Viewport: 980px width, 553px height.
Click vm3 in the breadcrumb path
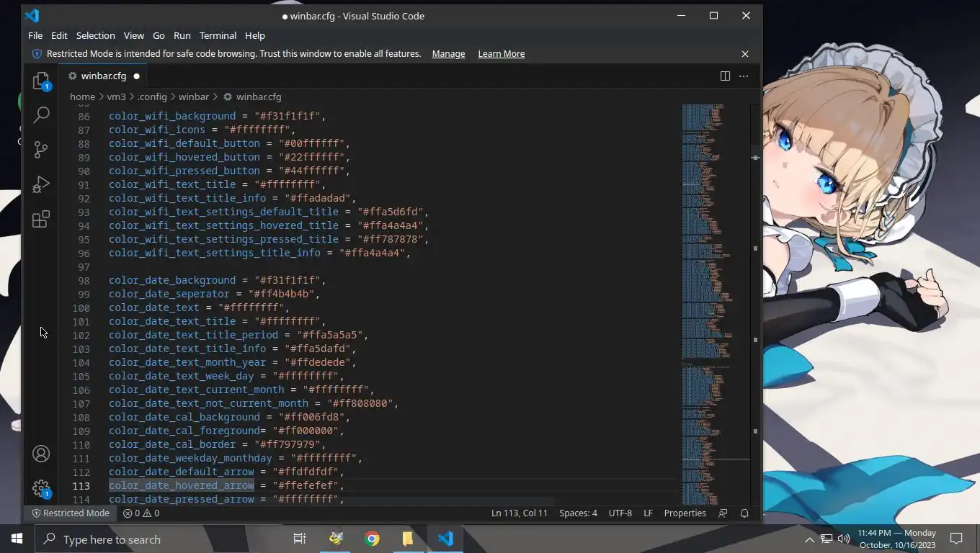(116, 96)
